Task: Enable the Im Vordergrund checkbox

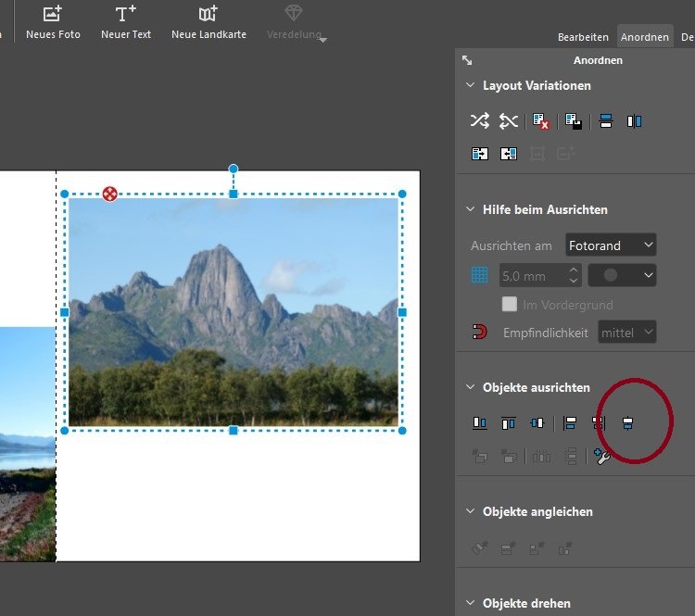Action: point(509,305)
